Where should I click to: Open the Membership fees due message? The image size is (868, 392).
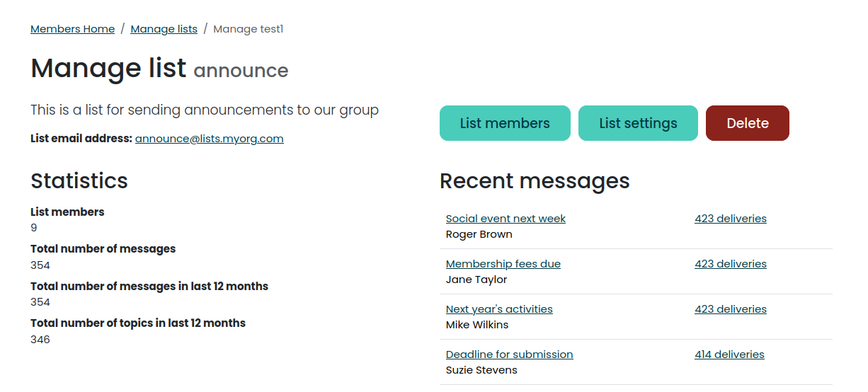[x=503, y=264]
